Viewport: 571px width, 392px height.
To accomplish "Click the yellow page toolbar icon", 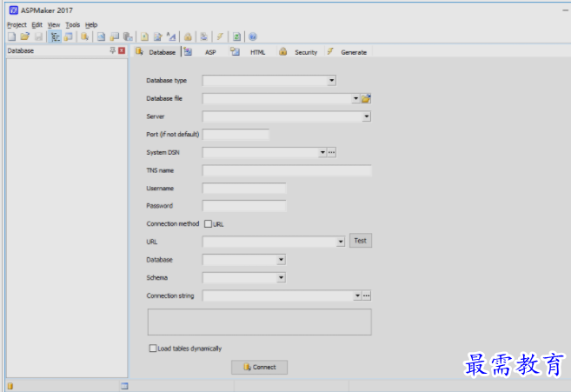I will (x=144, y=37).
